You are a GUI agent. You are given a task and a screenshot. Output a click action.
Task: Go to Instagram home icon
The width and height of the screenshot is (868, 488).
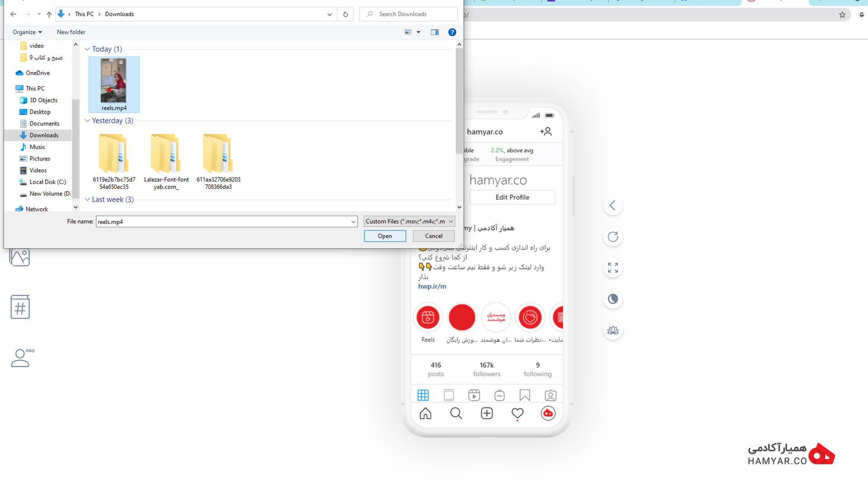point(425,413)
